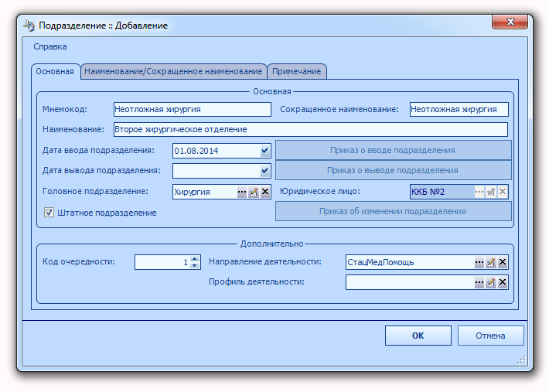Open the Дата ввода подразделения date dropdown
This screenshot has height=392, width=549.
tap(264, 151)
